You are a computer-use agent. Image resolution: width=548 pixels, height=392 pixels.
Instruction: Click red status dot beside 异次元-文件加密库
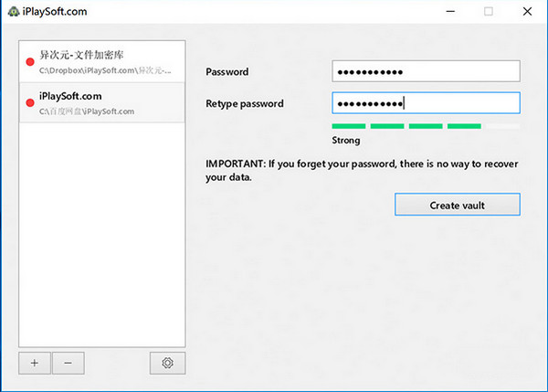click(x=30, y=62)
